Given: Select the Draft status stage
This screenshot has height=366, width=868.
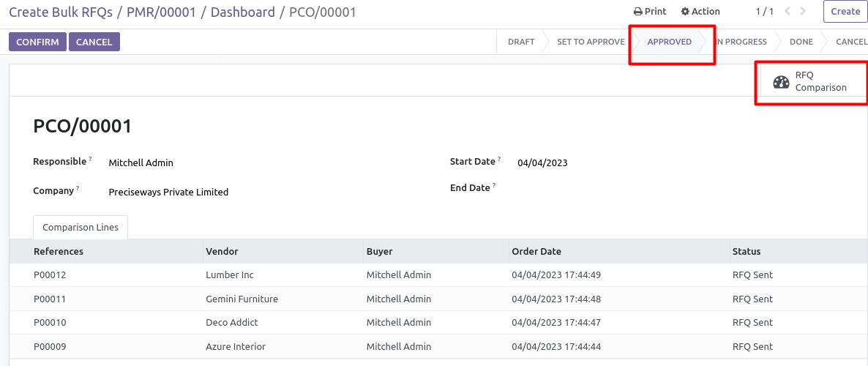Looking at the screenshot, I should click(521, 42).
